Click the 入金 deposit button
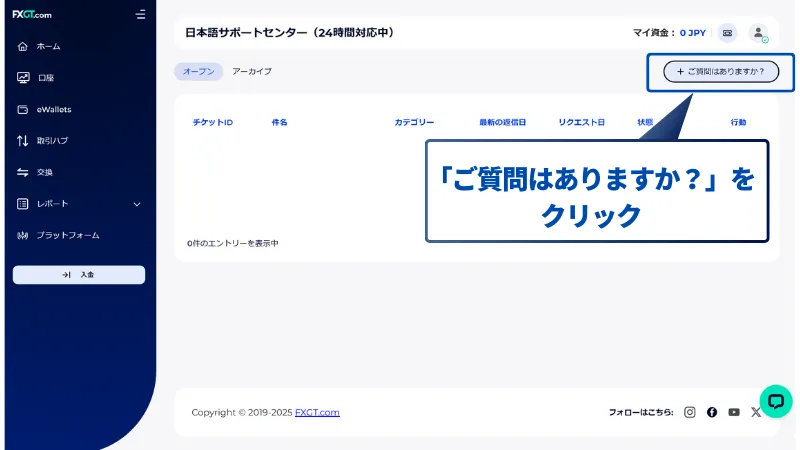 click(x=79, y=274)
